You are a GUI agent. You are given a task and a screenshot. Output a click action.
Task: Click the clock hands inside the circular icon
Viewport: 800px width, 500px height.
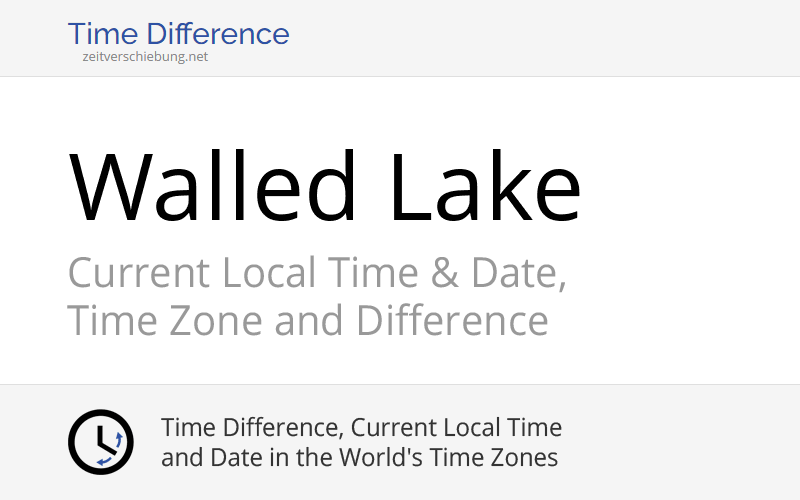click(106, 439)
